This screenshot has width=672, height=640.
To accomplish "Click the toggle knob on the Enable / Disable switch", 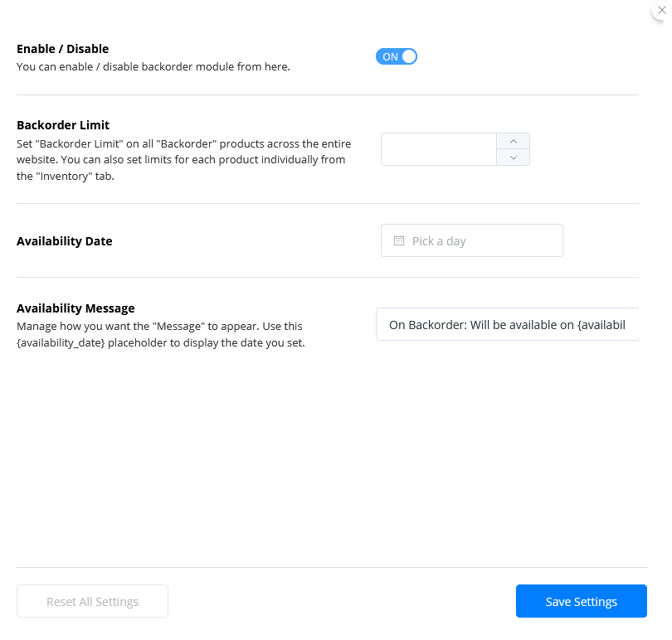I will click(x=407, y=56).
